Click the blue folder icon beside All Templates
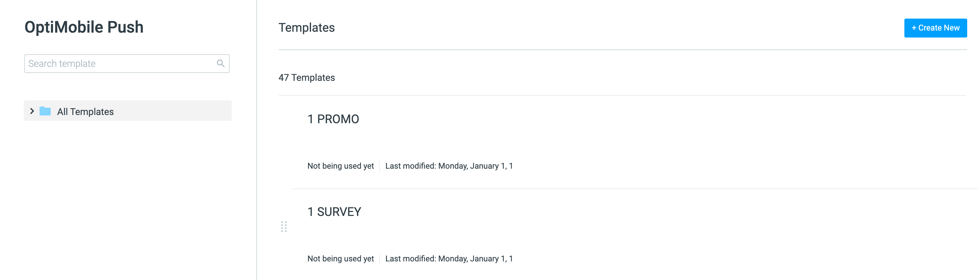This screenshot has width=980, height=280. [x=45, y=111]
